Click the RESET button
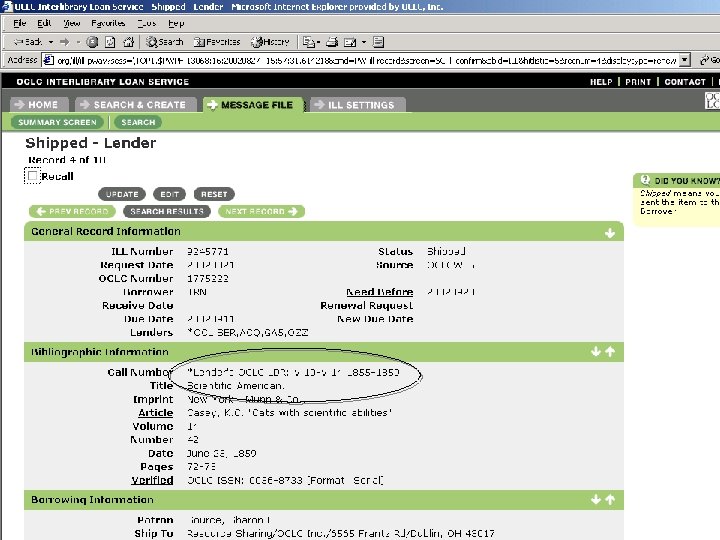 214,194
